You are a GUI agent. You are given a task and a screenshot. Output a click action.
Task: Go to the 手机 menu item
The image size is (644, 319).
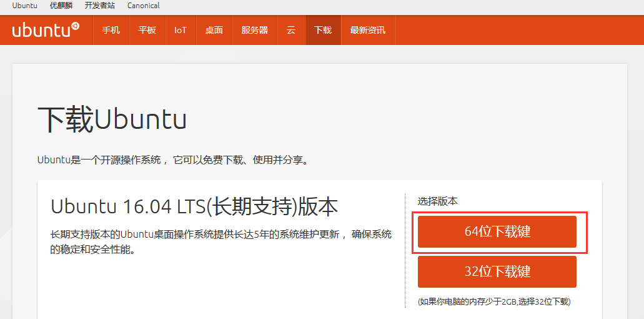tap(111, 30)
